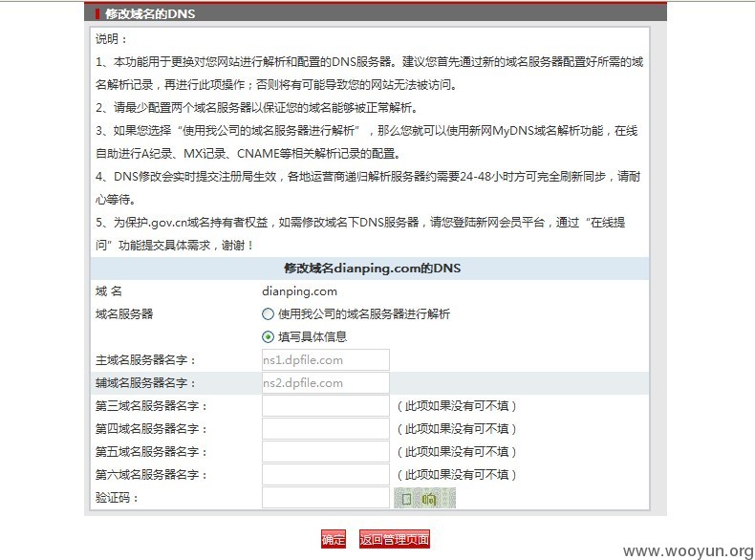Viewport: 755px width, 560px height.
Task: Focus the 第六域名服务器名字 input field
Action: coord(326,475)
